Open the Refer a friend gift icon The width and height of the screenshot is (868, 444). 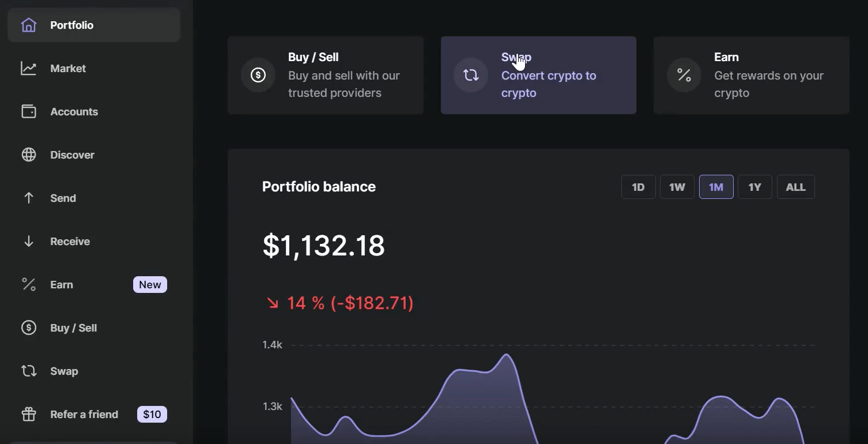pyautogui.click(x=28, y=415)
